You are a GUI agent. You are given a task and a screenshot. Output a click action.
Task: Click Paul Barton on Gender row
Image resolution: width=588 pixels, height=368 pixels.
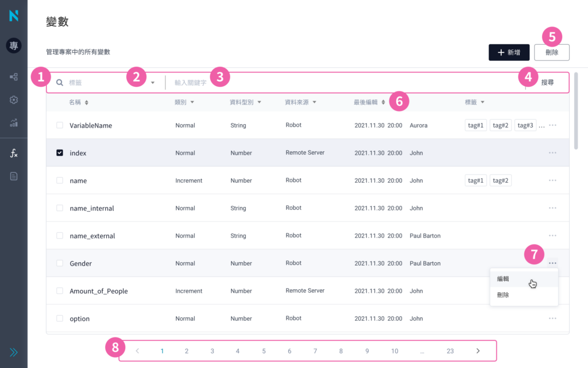425,263
